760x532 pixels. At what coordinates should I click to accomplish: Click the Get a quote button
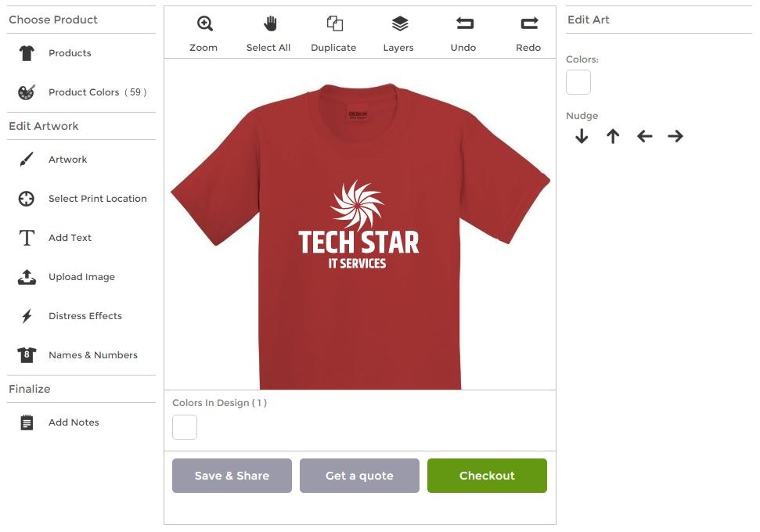tap(359, 475)
